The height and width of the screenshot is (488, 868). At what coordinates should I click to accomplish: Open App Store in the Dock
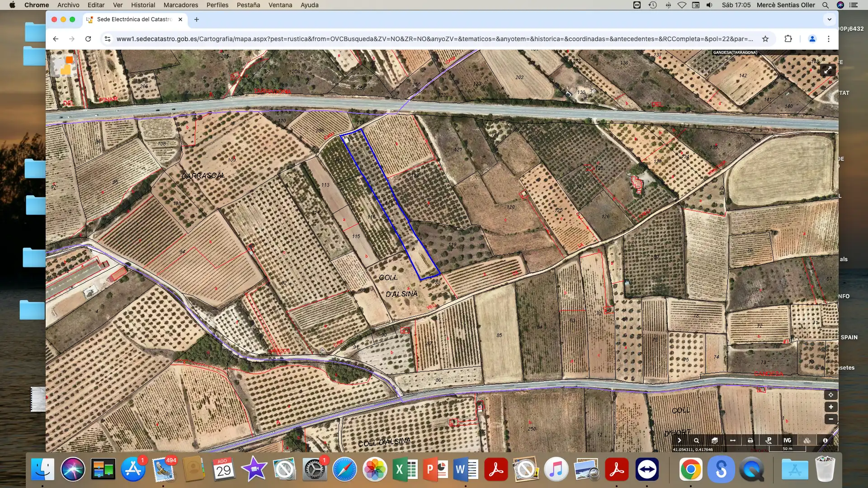(133, 469)
